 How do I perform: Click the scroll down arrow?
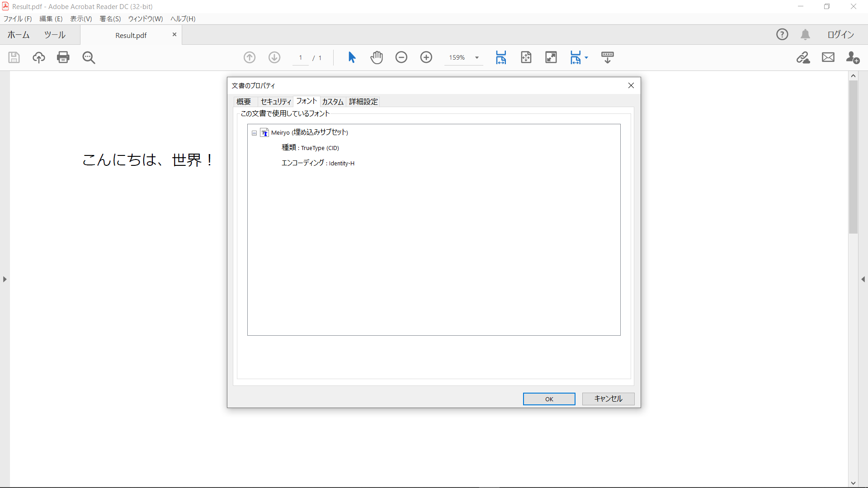tap(854, 483)
